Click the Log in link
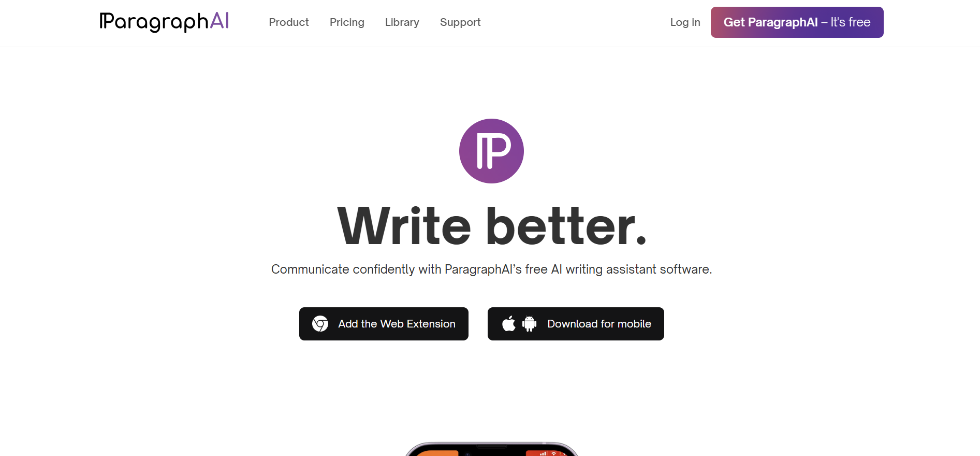The width and height of the screenshot is (980, 456). click(685, 22)
